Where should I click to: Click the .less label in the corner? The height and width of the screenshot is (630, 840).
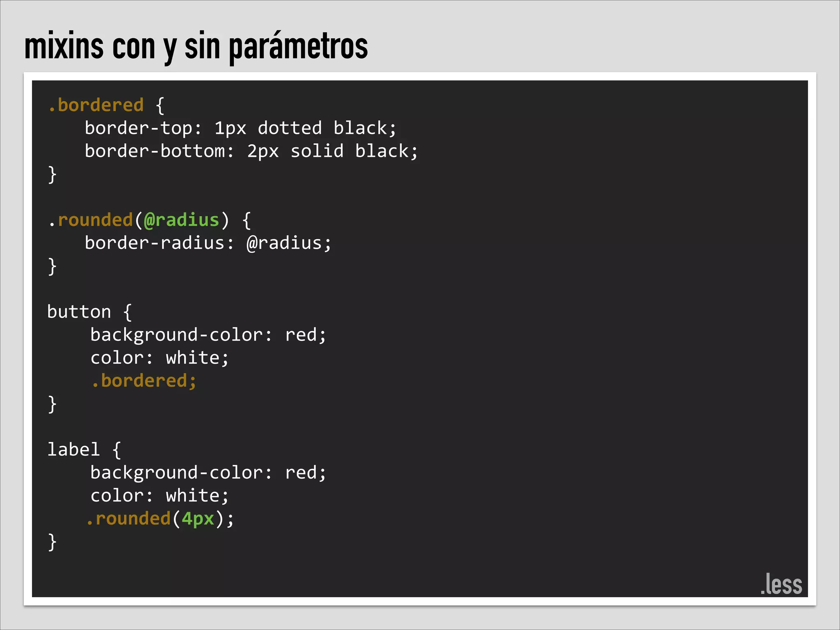point(781,584)
